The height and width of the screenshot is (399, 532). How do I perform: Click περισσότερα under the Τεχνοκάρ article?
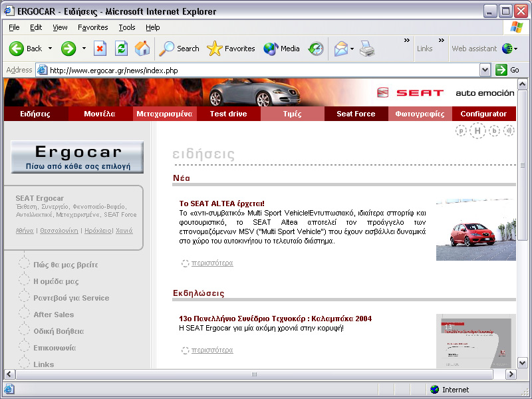(x=212, y=350)
